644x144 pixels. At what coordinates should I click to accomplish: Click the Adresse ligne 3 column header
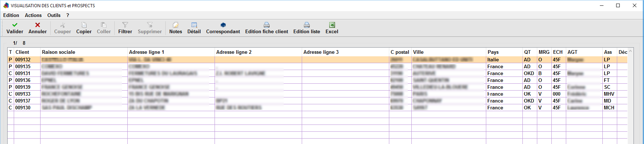point(346,52)
